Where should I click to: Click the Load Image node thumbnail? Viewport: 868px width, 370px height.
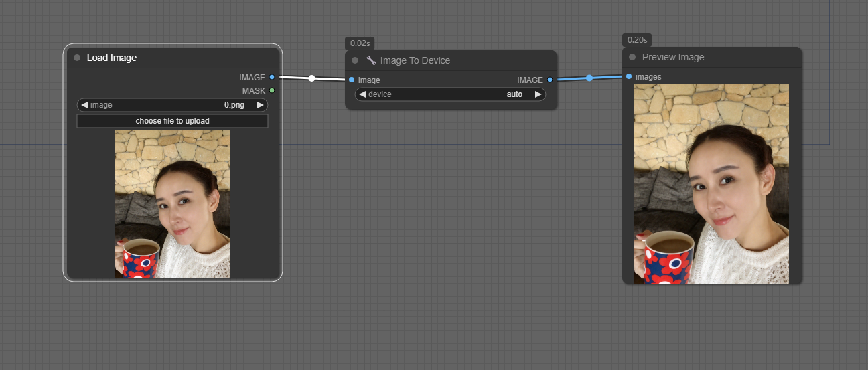click(172, 203)
